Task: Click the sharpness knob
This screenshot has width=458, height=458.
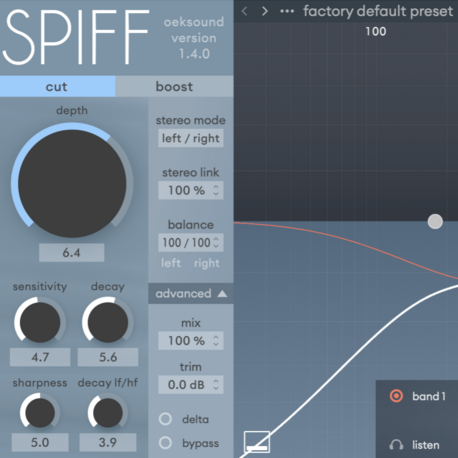Action: [40, 412]
